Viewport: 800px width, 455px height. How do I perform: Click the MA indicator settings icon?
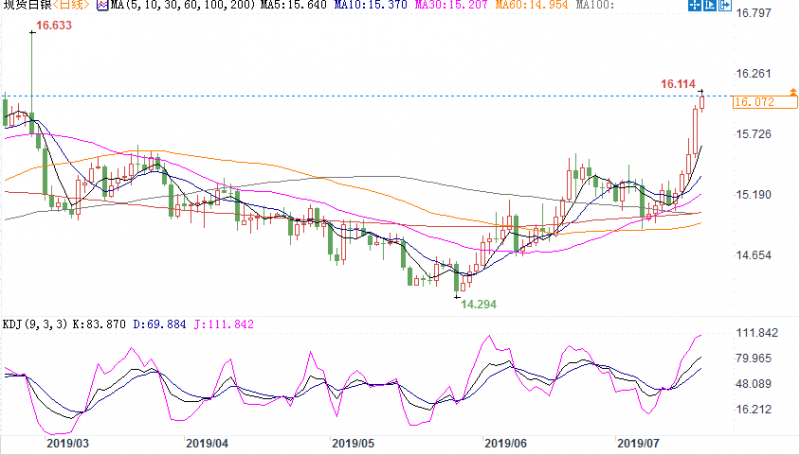pyautogui.click(x=103, y=6)
